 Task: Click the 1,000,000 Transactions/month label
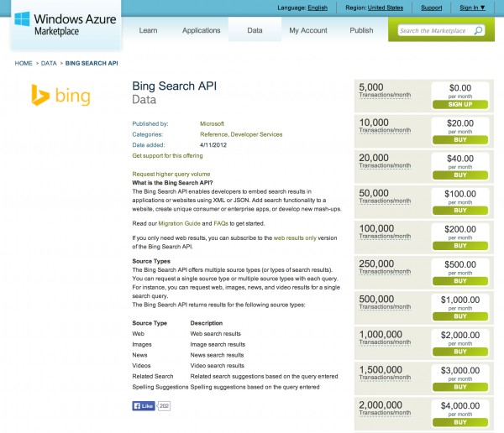coord(385,337)
